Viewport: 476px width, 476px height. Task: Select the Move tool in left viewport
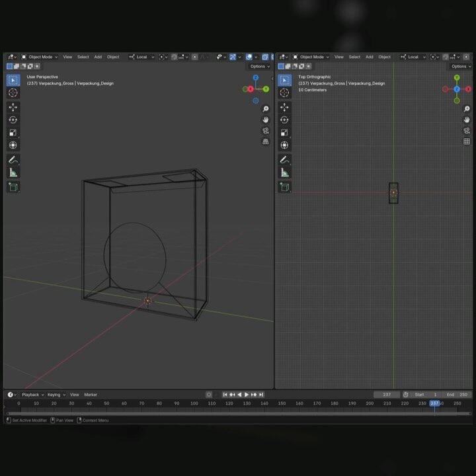(13, 107)
